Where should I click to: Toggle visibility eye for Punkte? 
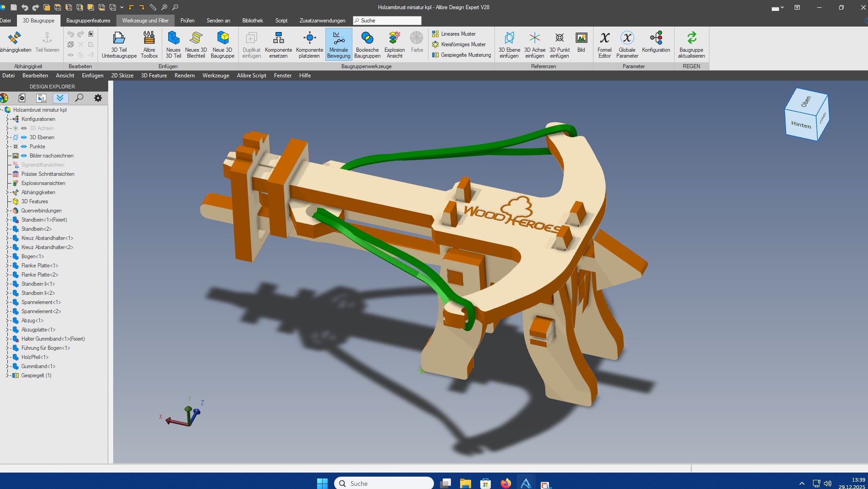[x=24, y=147]
